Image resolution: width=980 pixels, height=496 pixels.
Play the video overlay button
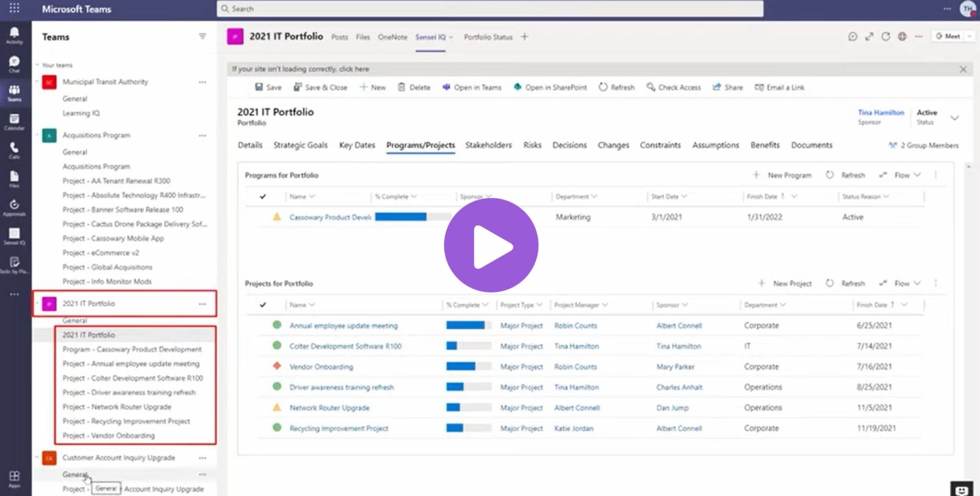coord(491,245)
